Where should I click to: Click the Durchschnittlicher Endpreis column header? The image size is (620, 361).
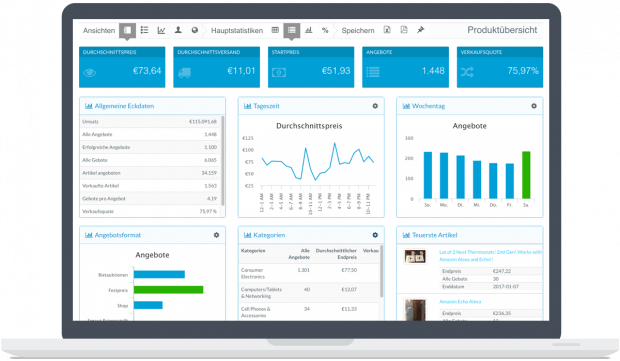(x=336, y=254)
